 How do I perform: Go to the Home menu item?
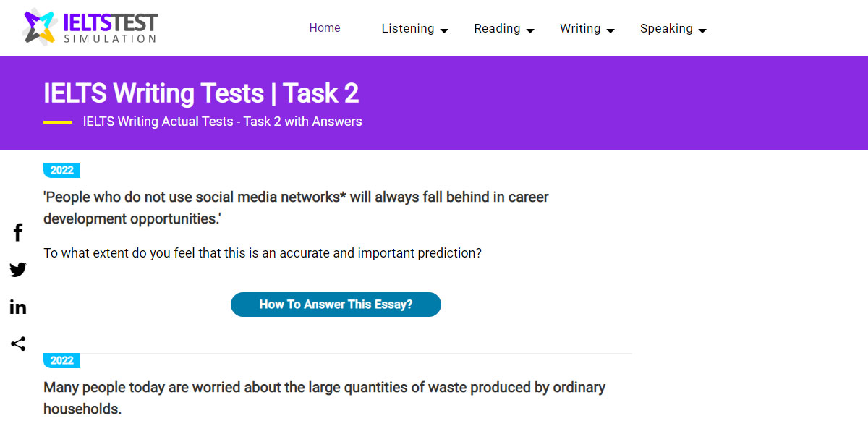click(x=325, y=27)
